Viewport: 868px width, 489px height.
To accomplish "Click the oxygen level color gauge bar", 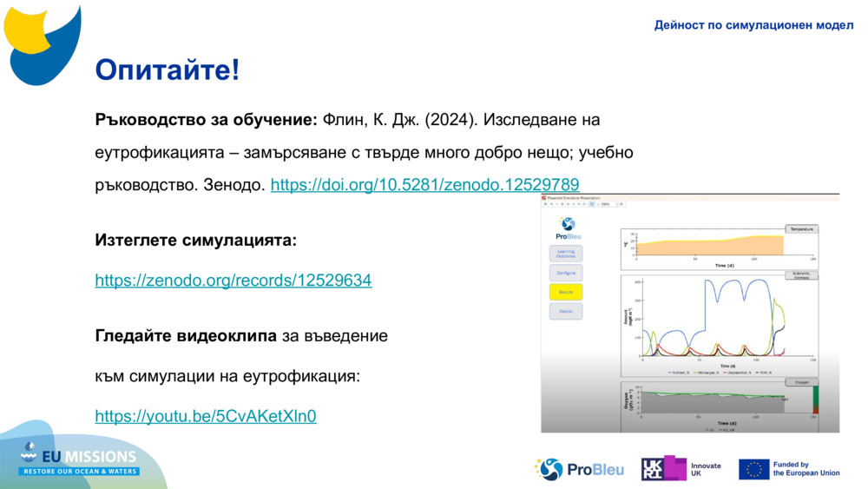I will (x=815, y=400).
